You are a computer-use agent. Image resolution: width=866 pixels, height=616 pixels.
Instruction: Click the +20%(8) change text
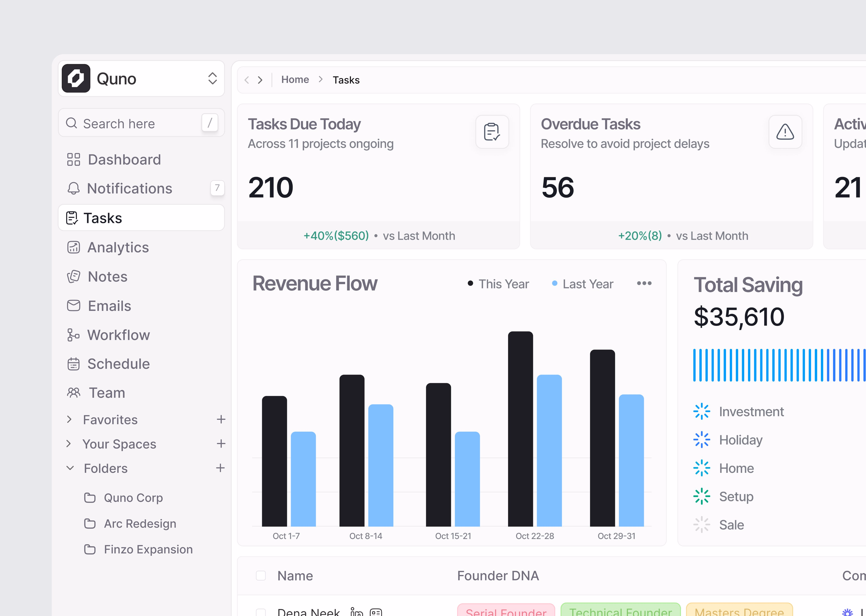pyautogui.click(x=640, y=236)
